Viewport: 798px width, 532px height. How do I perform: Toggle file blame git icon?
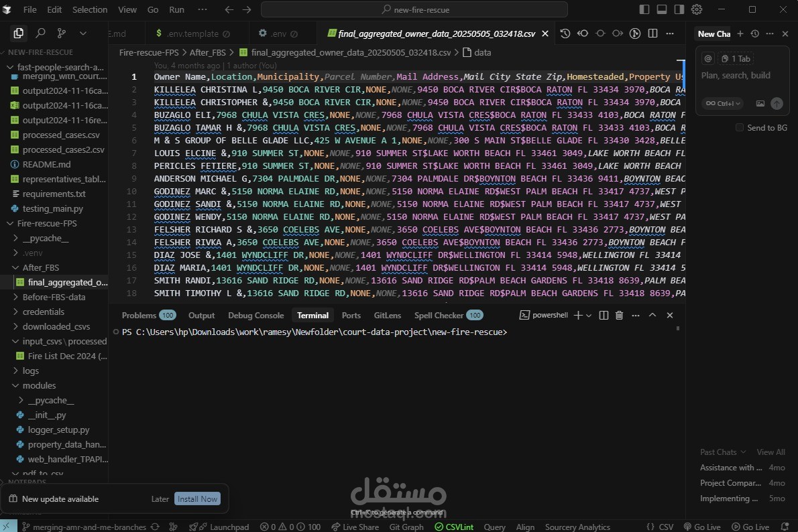pos(635,33)
